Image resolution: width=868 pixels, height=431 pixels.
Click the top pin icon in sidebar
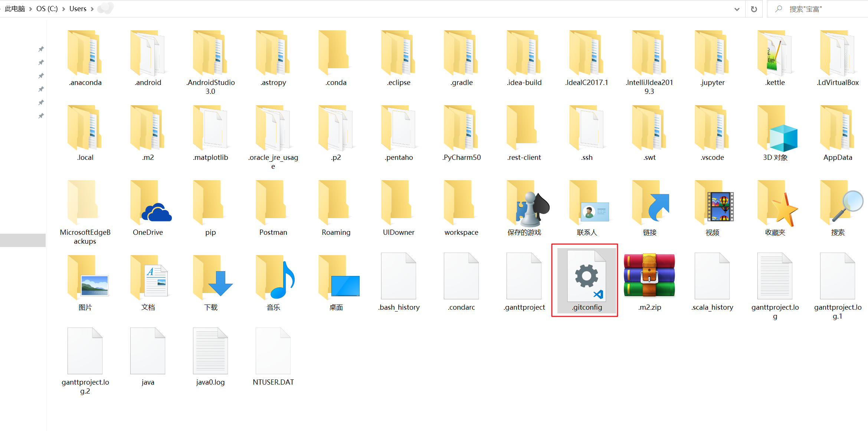click(41, 49)
